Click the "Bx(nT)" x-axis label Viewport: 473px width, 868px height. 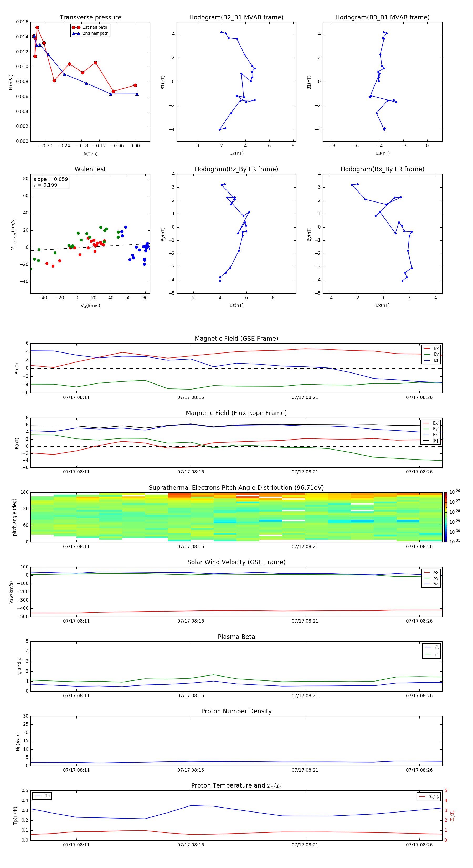pyautogui.click(x=382, y=305)
